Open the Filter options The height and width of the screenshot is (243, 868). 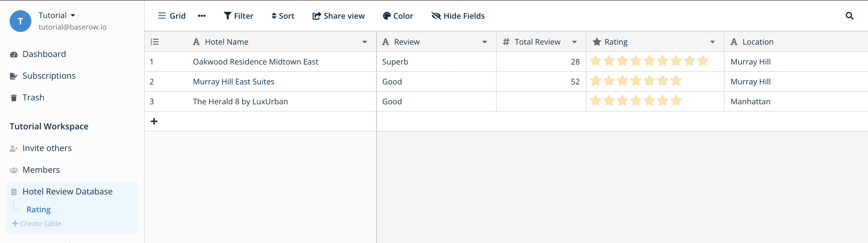point(239,15)
